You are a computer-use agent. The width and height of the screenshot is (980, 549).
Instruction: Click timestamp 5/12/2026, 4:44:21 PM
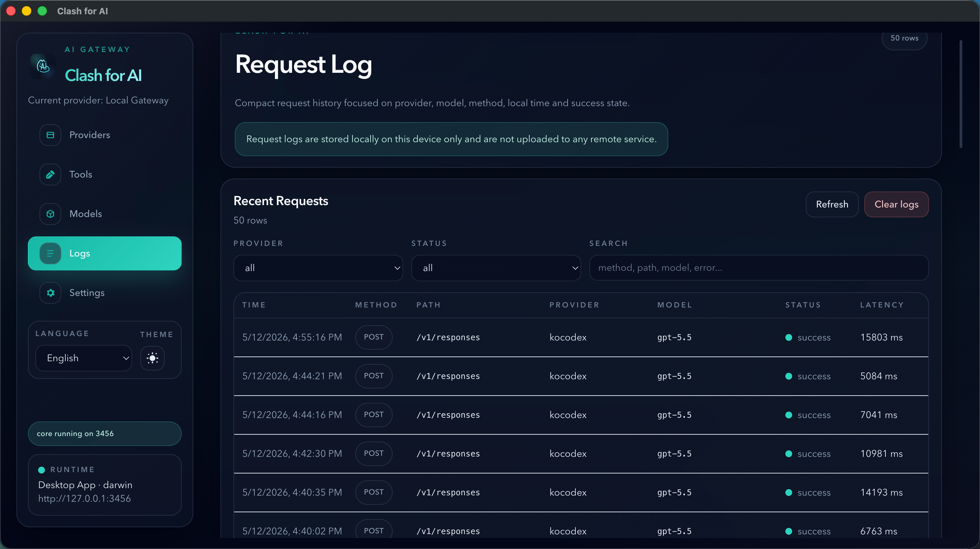click(x=292, y=377)
